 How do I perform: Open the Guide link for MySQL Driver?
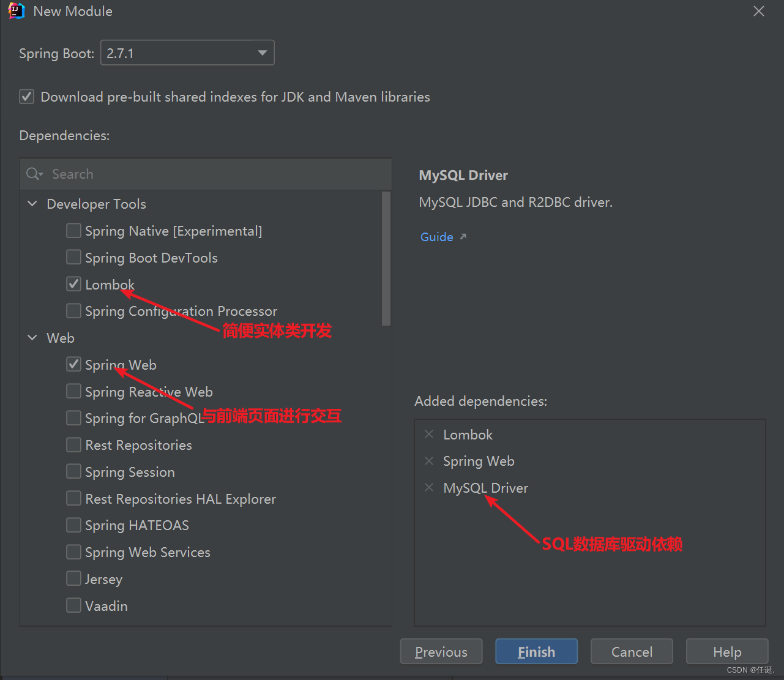[x=437, y=237]
